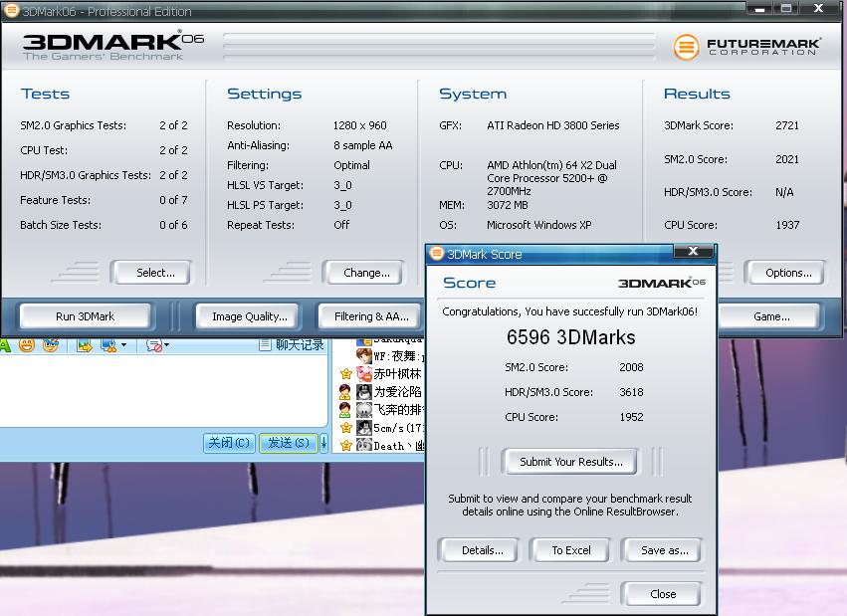Click the 3DMark Score dialog title icon
Image resolution: width=847 pixels, height=616 pixels.
[436, 253]
